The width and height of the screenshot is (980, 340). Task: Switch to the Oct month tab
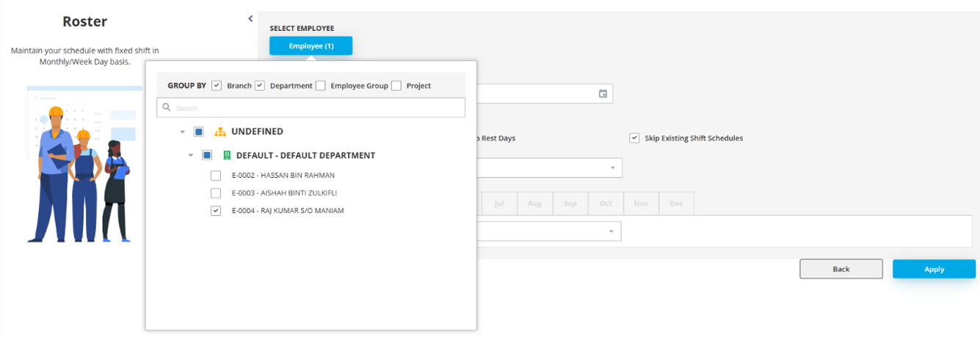point(605,203)
